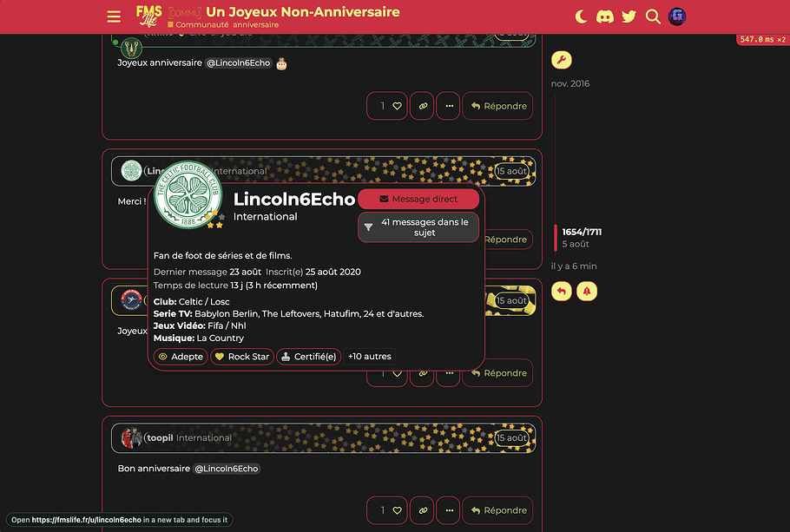790x532 pixels.
Task: Click the notification bell button in timeline
Action: pyautogui.click(x=587, y=292)
